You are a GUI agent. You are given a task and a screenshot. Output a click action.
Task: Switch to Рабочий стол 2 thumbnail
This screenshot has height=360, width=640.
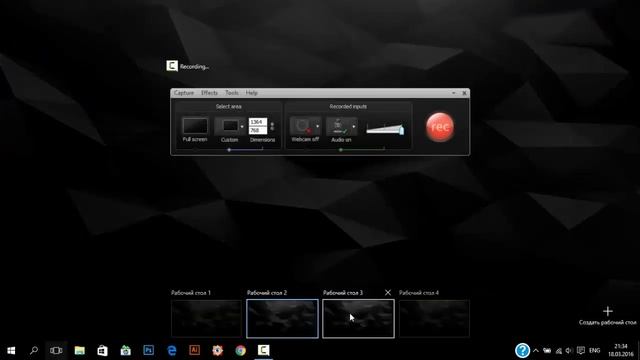coord(282,318)
